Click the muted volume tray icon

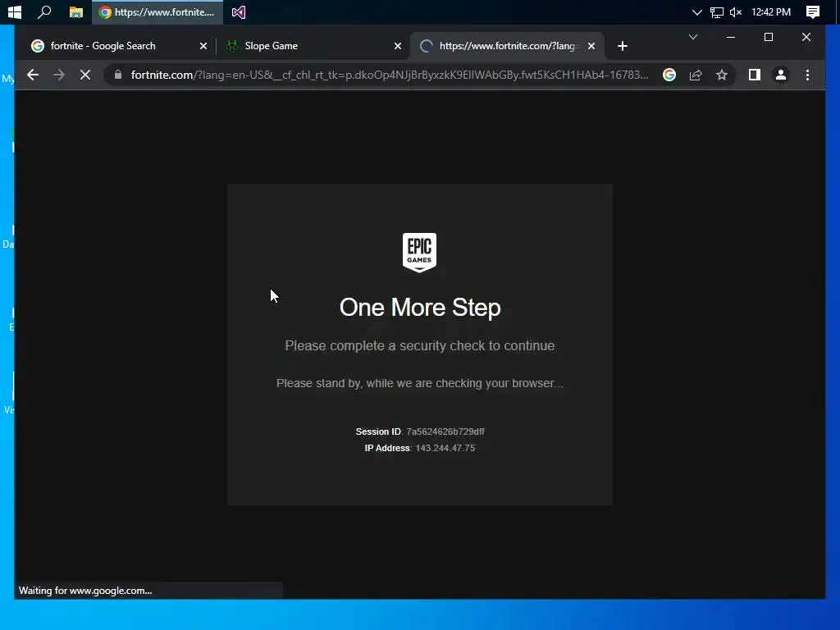tap(736, 11)
